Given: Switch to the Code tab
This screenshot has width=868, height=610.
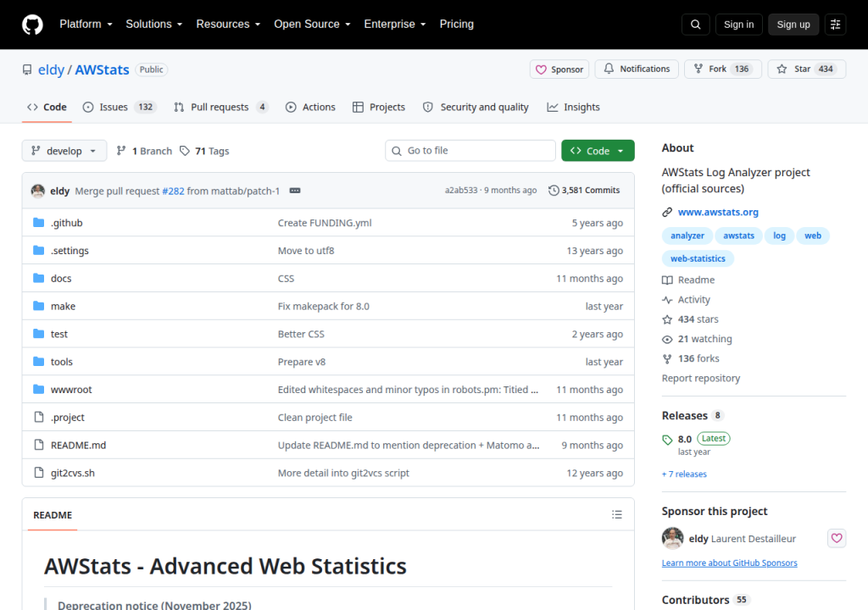Looking at the screenshot, I should [47, 108].
